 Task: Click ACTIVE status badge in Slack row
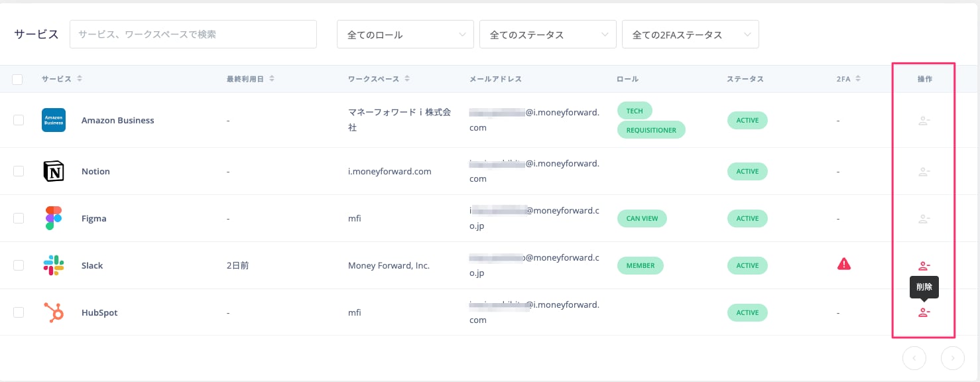click(x=747, y=265)
